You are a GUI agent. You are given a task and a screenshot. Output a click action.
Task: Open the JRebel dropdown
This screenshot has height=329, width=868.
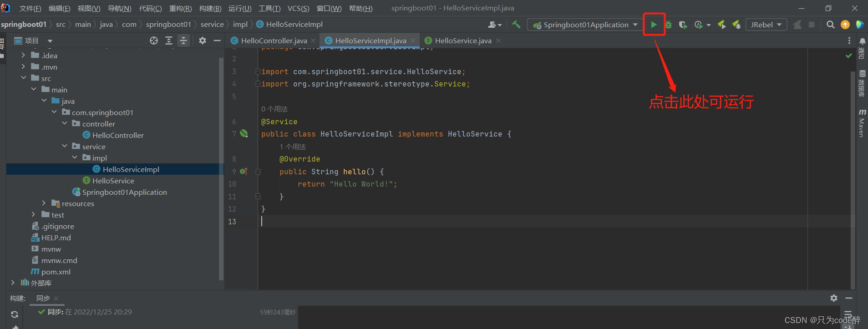766,25
